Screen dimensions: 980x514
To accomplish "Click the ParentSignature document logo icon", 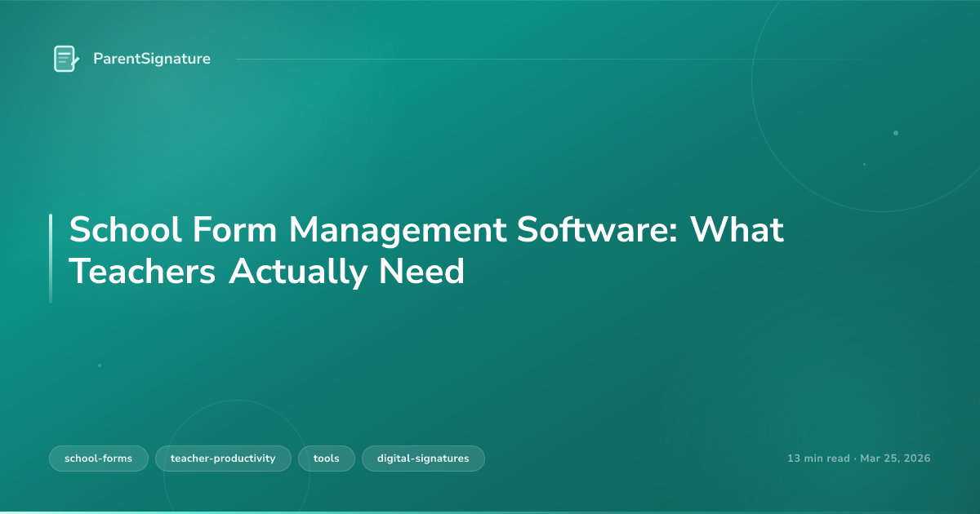I will pyautogui.click(x=66, y=59).
